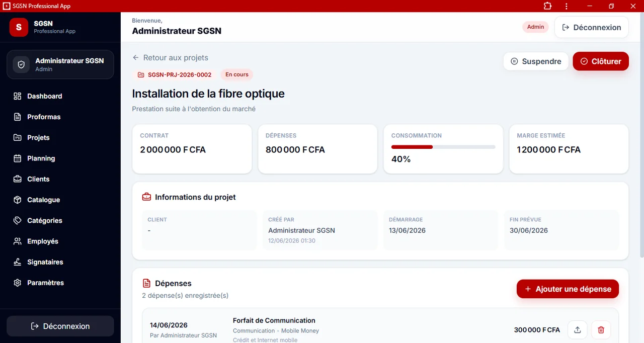Click the Contrat 2 000 000 F CFA card
The image size is (644, 343).
tap(192, 149)
